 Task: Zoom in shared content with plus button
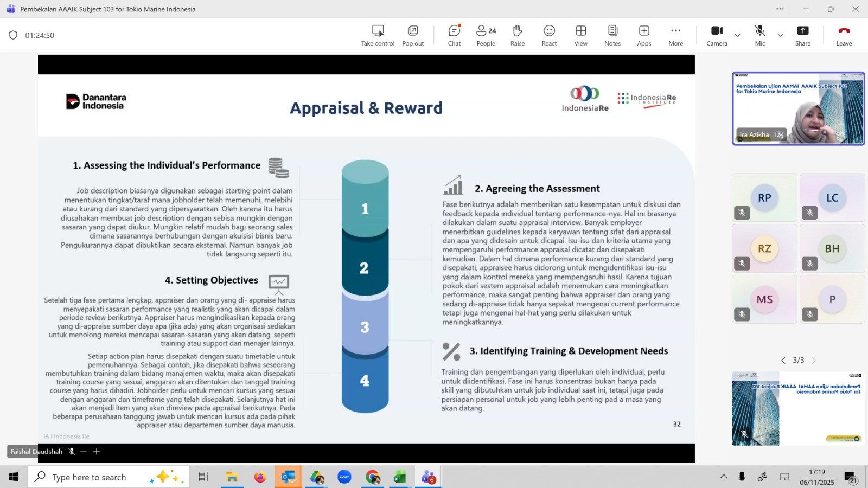click(97, 451)
